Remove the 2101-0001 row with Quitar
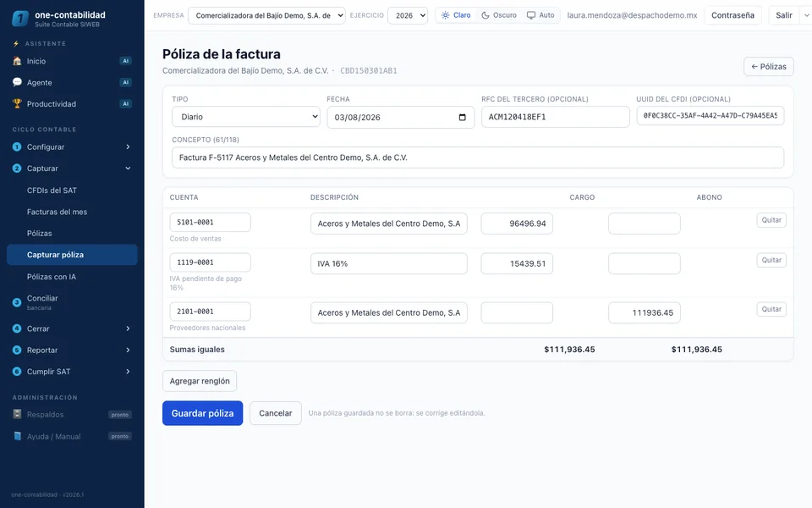The image size is (812, 508). point(771,309)
